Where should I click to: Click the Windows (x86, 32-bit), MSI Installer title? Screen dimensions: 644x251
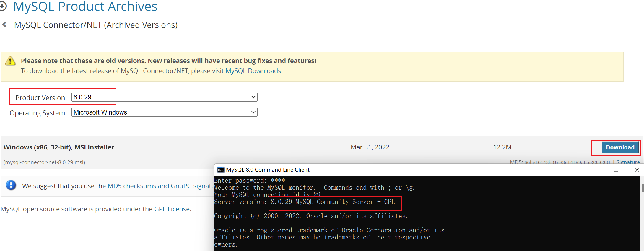coord(59,147)
